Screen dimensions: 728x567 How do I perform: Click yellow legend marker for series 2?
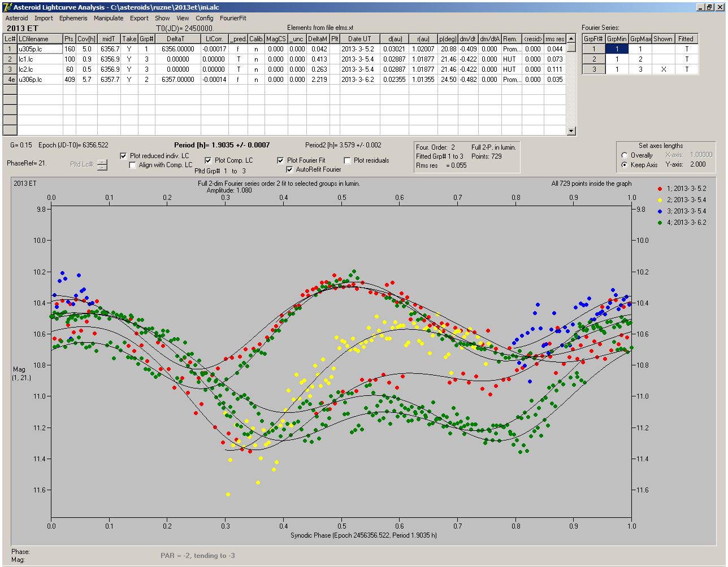point(660,200)
